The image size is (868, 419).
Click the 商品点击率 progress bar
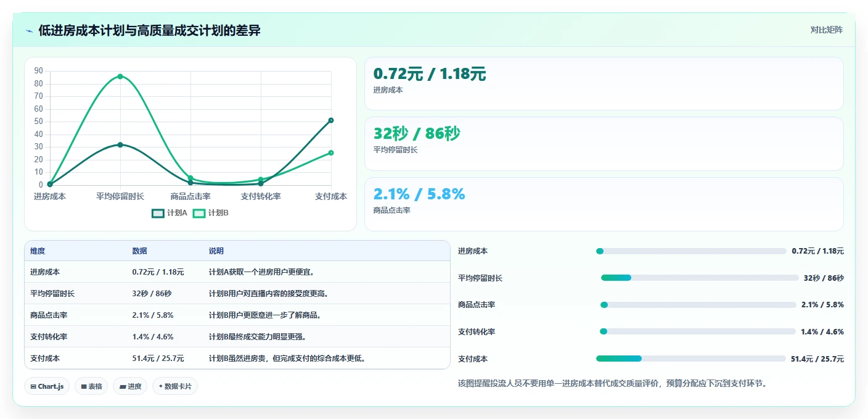coord(698,305)
